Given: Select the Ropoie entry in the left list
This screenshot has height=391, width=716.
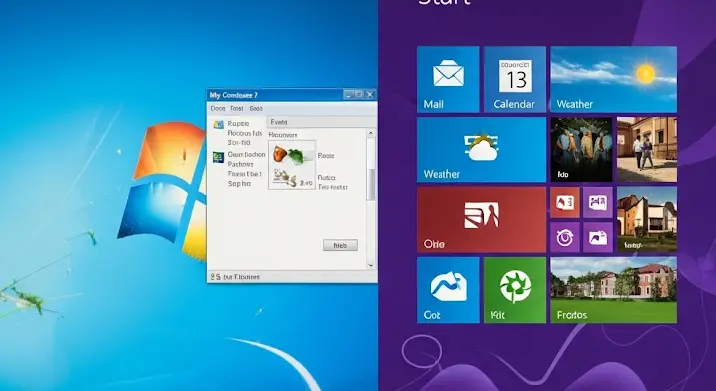Looking at the screenshot, I should 238,124.
